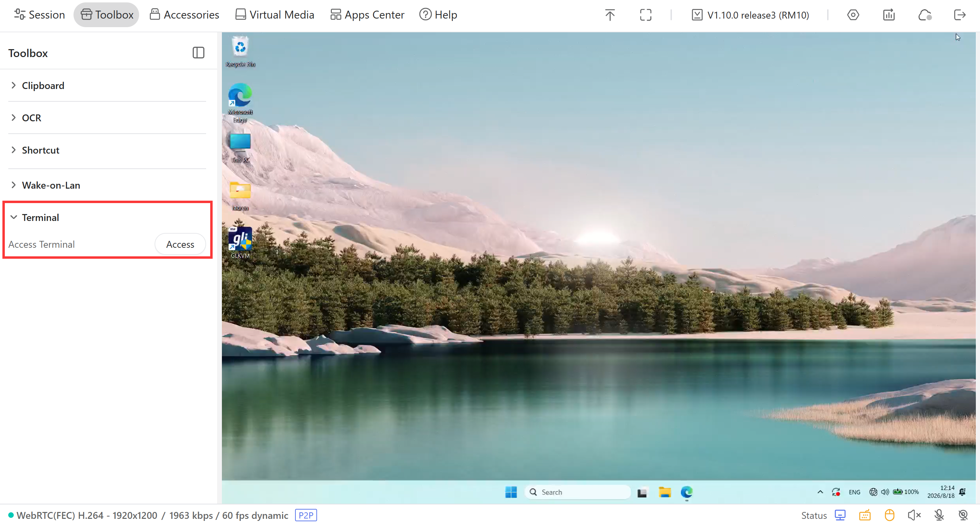This screenshot has height=524, width=980.
Task: Click the sync tray icon with red dot
Action: (835, 492)
